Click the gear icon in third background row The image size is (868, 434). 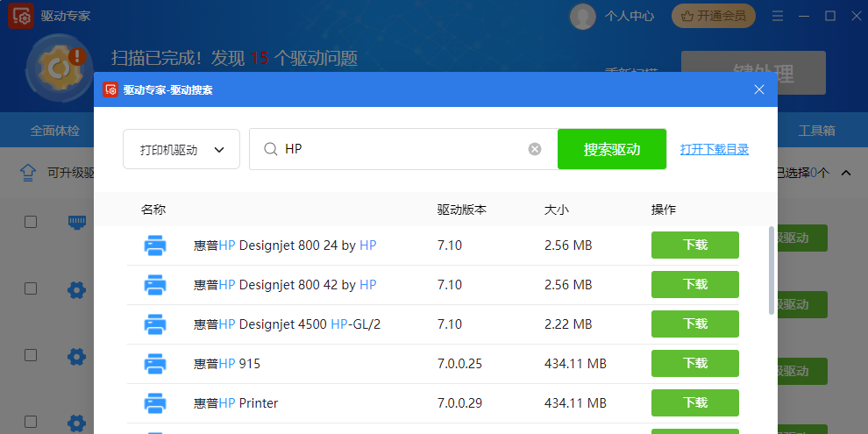(76, 357)
